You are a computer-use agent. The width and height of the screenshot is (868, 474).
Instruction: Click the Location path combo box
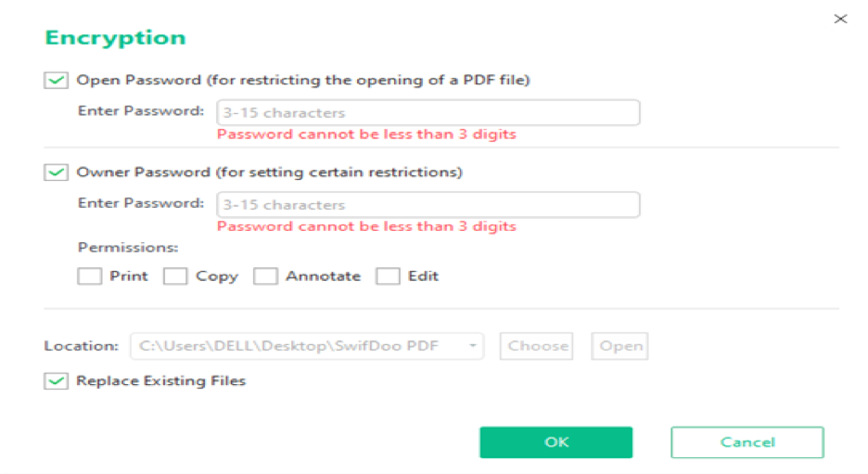pos(297,347)
